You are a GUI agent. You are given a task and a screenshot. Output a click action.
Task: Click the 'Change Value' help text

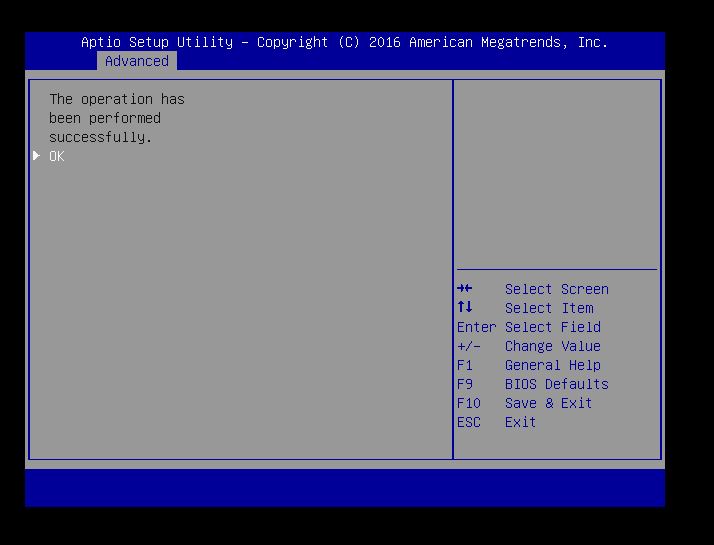point(553,346)
